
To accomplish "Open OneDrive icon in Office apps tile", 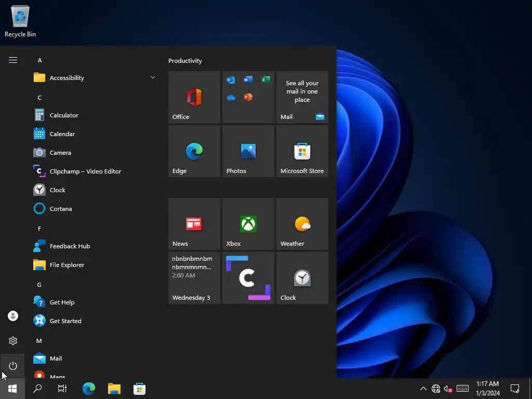I will (x=231, y=98).
